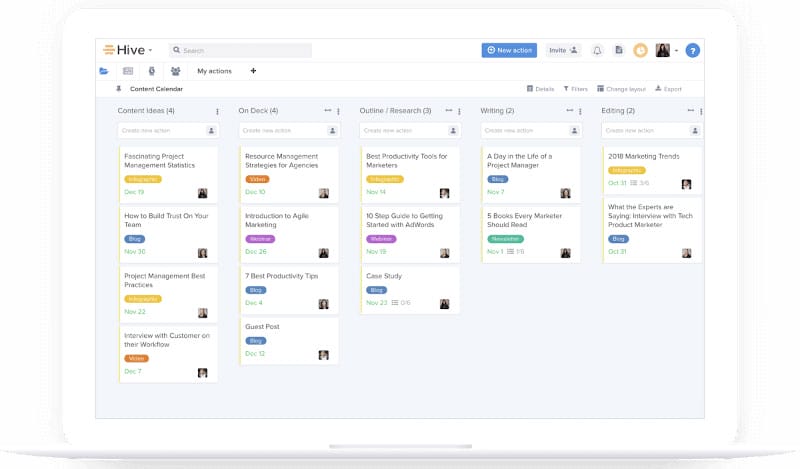Click Infographic label on 2018 Marketing Trends
800x469 pixels.
626,170
